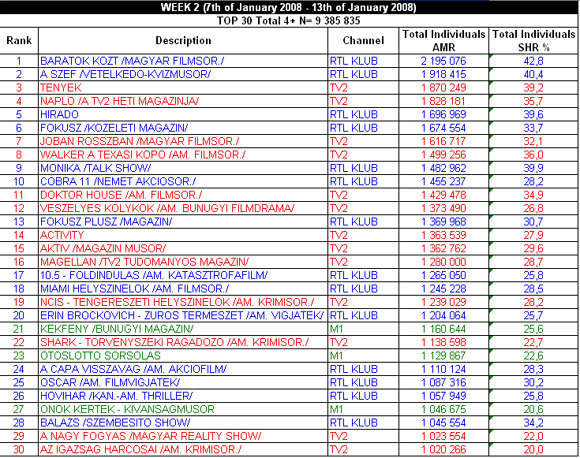The image size is (580, 458).
Task: Select the Description column header
Action: click(183, 40)
